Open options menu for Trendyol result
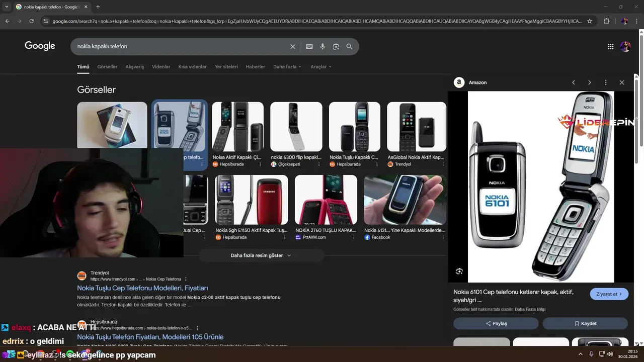This screenshot has height=362, width=644. click(186, 279)
